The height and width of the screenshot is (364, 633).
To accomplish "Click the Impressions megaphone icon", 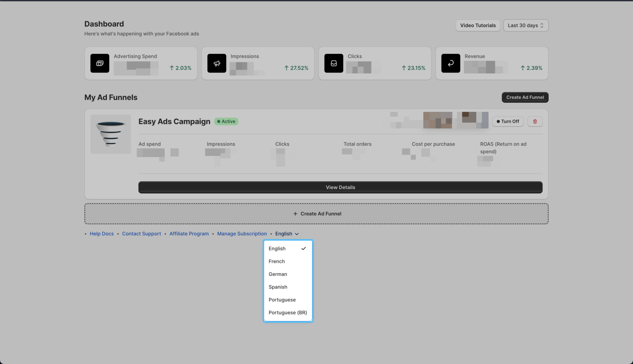I will [216, 63].
